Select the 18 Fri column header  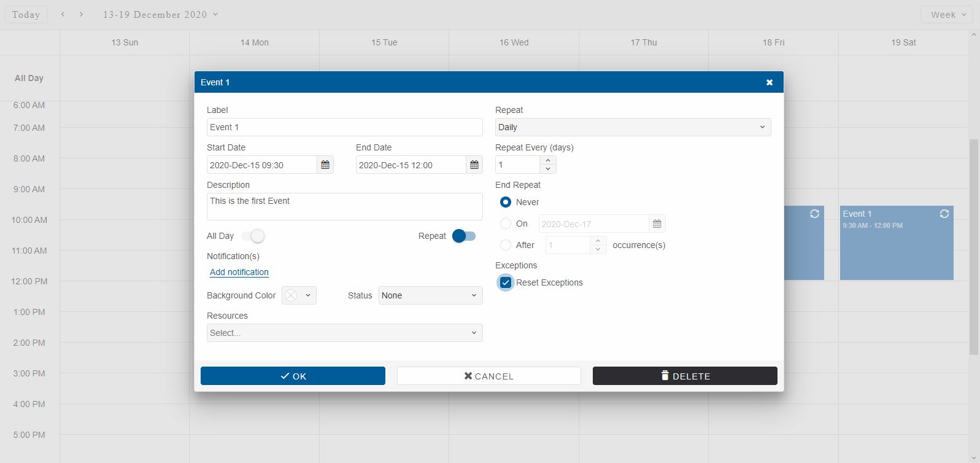click(773, 42)
